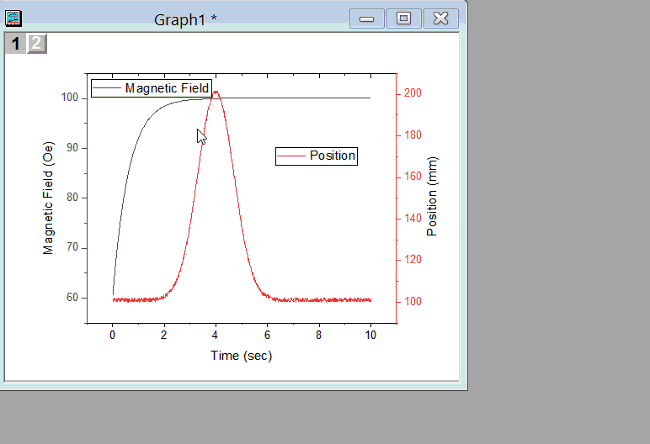Select the layer 1 icon
The image size is (650, 444).
tap(15, 43)
